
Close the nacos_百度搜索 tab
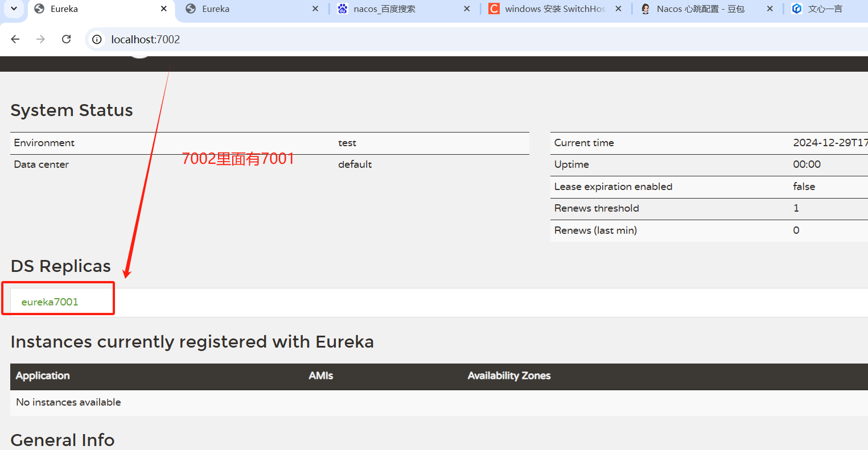[x=467, y=9]
